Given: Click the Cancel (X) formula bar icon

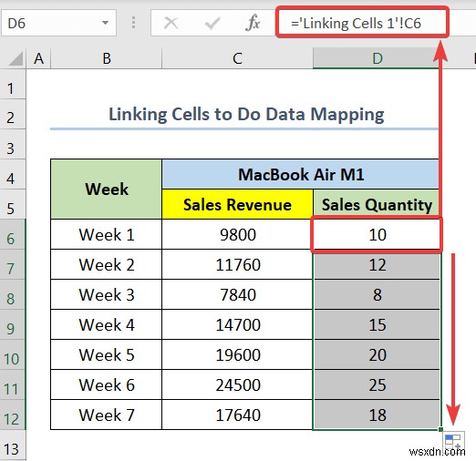Looking at the screenshot, I should coord(171,23).
